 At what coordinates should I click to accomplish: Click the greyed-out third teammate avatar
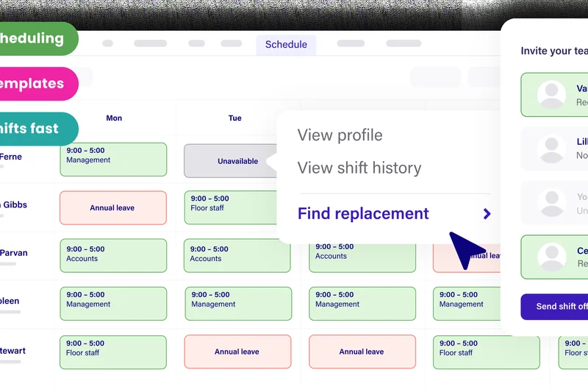(551, 203)
